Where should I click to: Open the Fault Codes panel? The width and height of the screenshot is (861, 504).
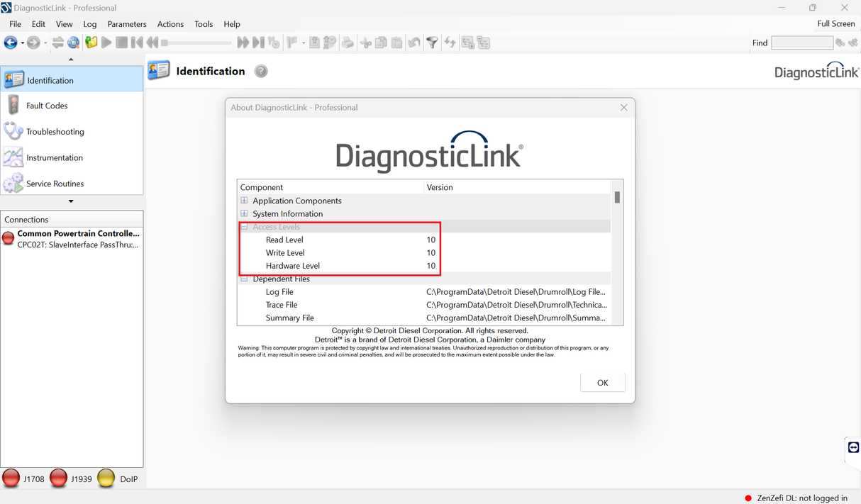point(46,105)
